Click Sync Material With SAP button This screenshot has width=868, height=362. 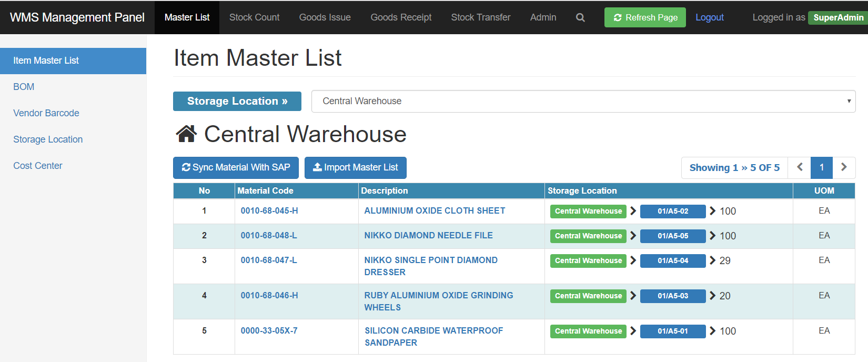coord(236,167)
